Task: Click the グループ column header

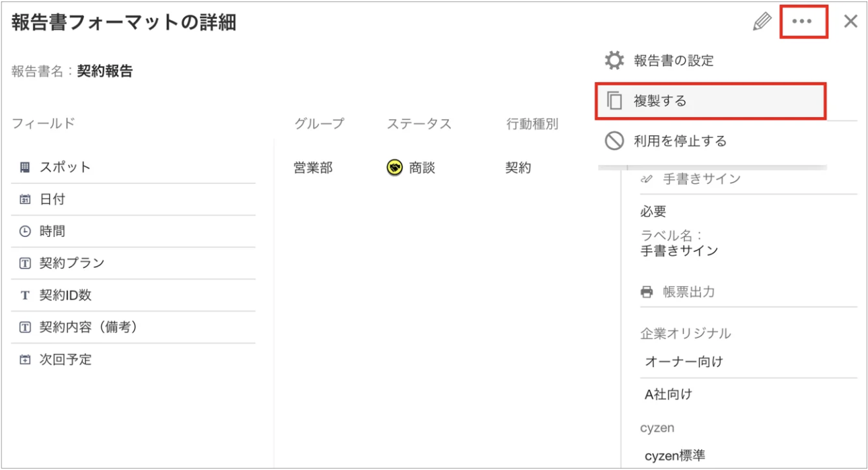Action: pos(319,124)
